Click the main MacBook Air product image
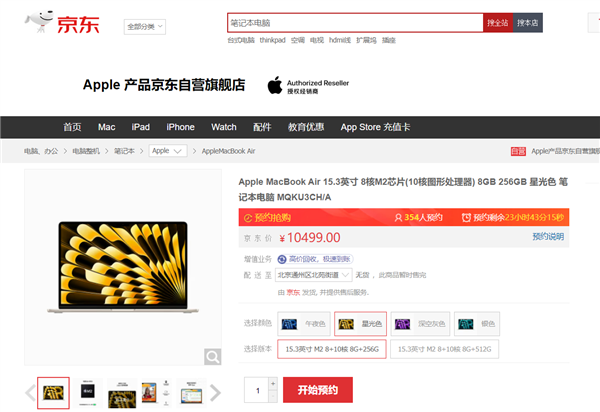Viewport: 600px width, 412px height. (123, 267)
